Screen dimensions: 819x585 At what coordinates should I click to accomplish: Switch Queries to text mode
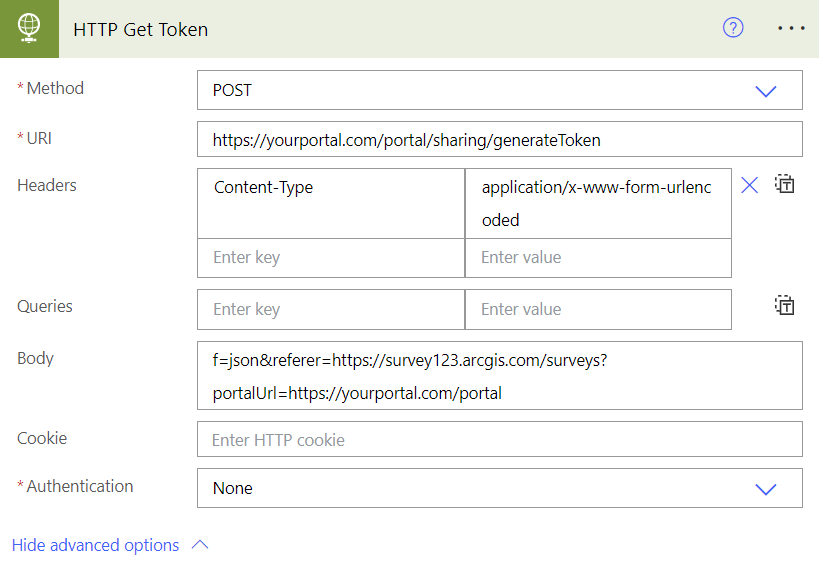pos(785,306)
